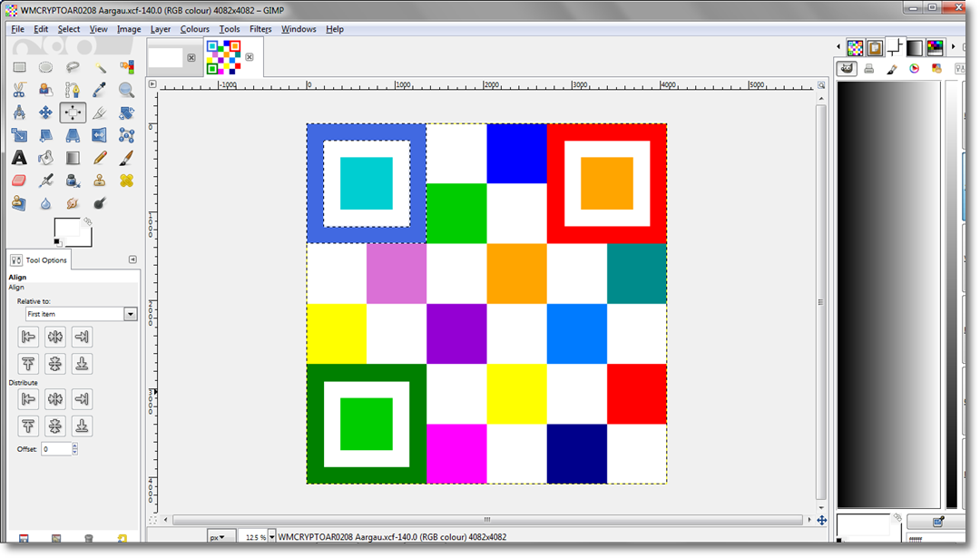980x558 pixels.
Task: Open the File menu
Action: pos(17,29)
